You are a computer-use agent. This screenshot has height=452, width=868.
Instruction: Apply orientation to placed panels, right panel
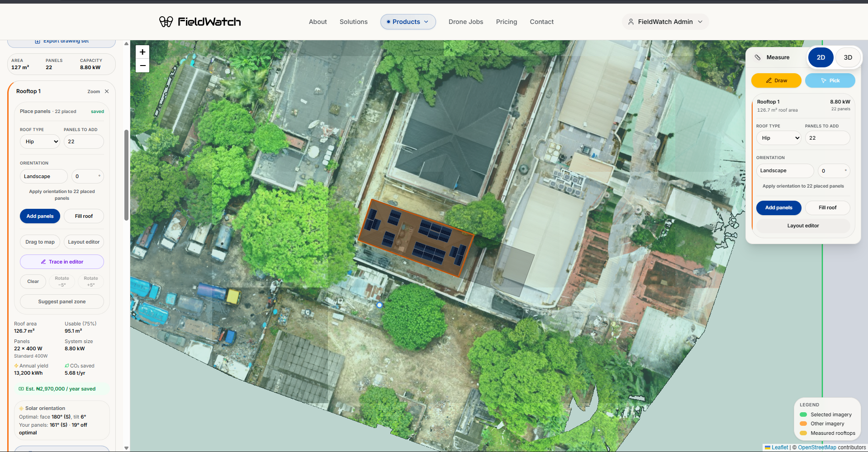pos(803,186)
